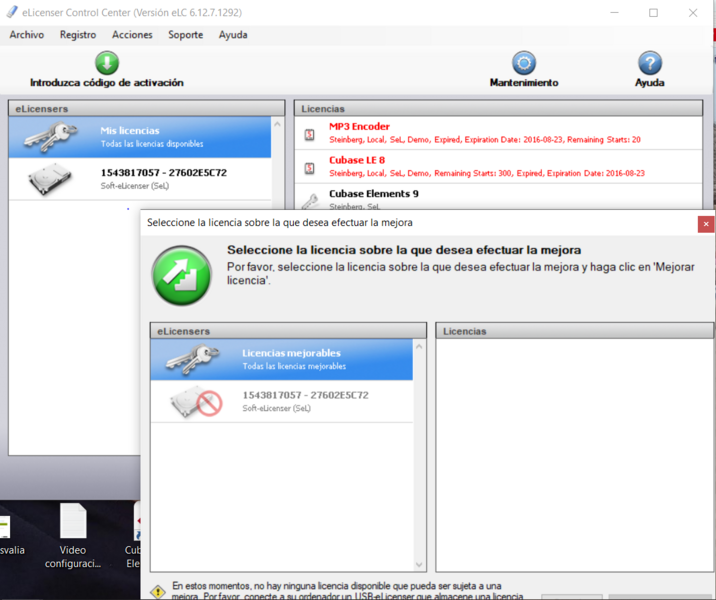Click Cubase LE 8 expiration details text
This screenshot has width=716, height=600.
(487, 173)
